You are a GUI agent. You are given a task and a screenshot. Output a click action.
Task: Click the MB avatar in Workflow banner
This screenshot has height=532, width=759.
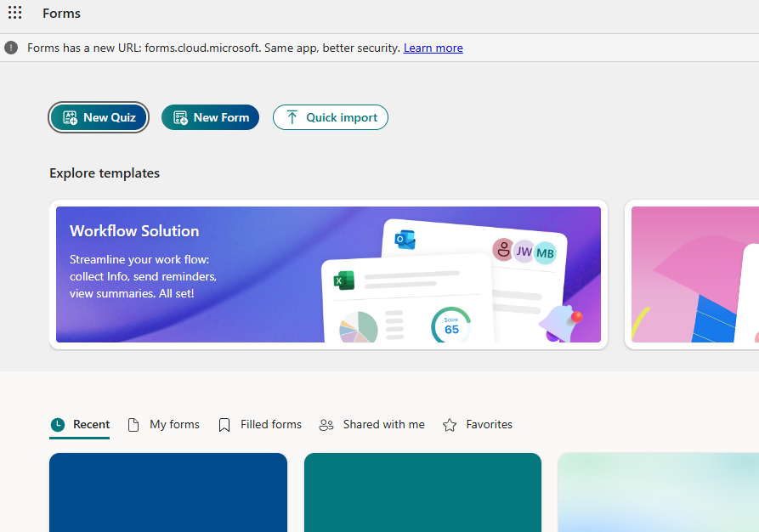[x=545, y=252]
